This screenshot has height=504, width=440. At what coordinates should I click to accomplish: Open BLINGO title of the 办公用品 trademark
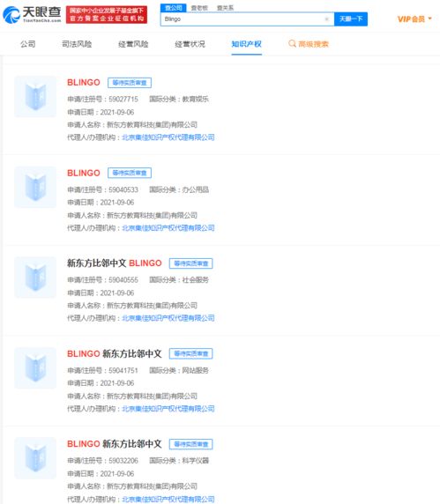[84, 173]
